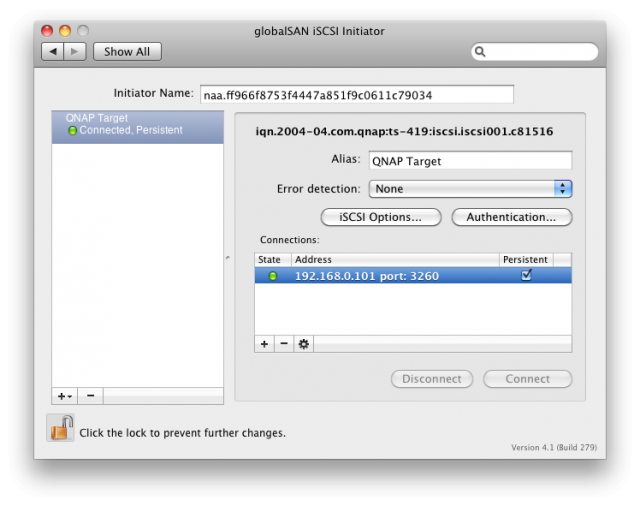Viewport: 640px width, 506px height.
Task: Add a new connection with plus icon
Action: pyautogui.click(x=264, y=344)
